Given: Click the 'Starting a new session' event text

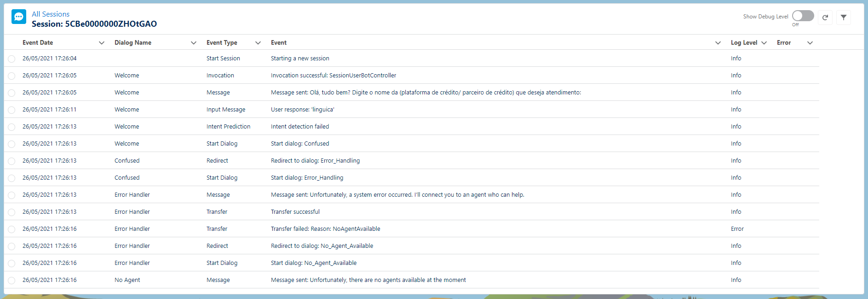Looking at the screenshot, I should [x=300, y=59].
